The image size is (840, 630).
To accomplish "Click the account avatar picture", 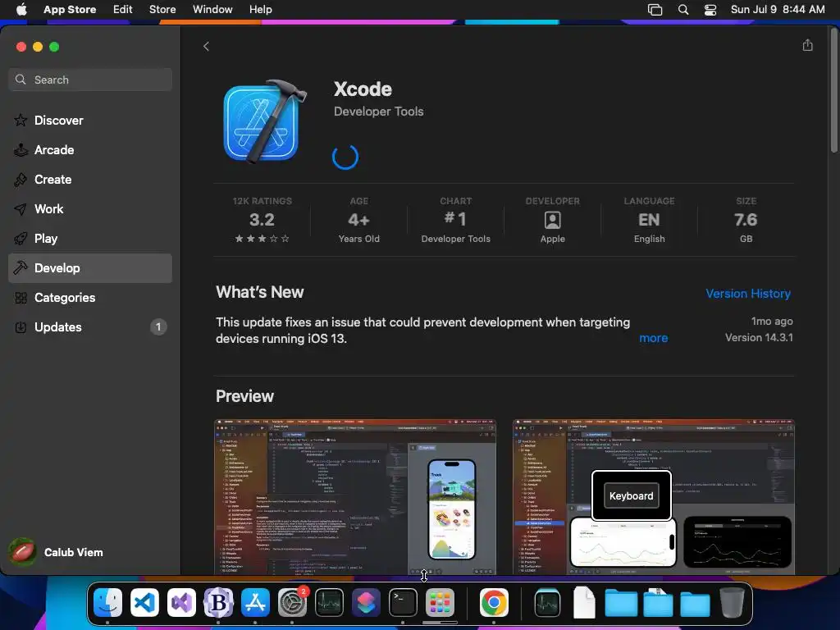I will 22,552.
